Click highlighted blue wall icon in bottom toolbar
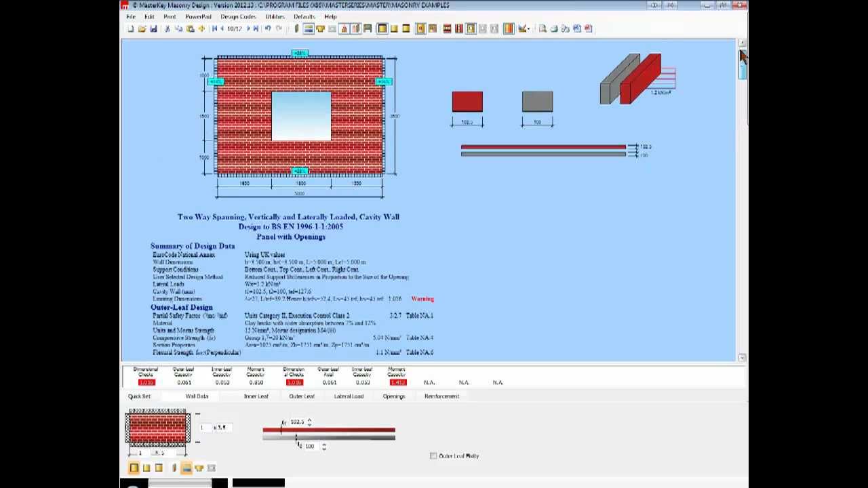The height and width of the screenshot is (488, 868). [186, 468]
